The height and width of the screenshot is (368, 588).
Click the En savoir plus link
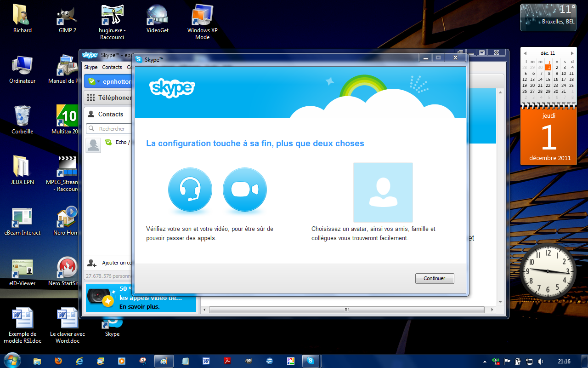coord(140,306)
